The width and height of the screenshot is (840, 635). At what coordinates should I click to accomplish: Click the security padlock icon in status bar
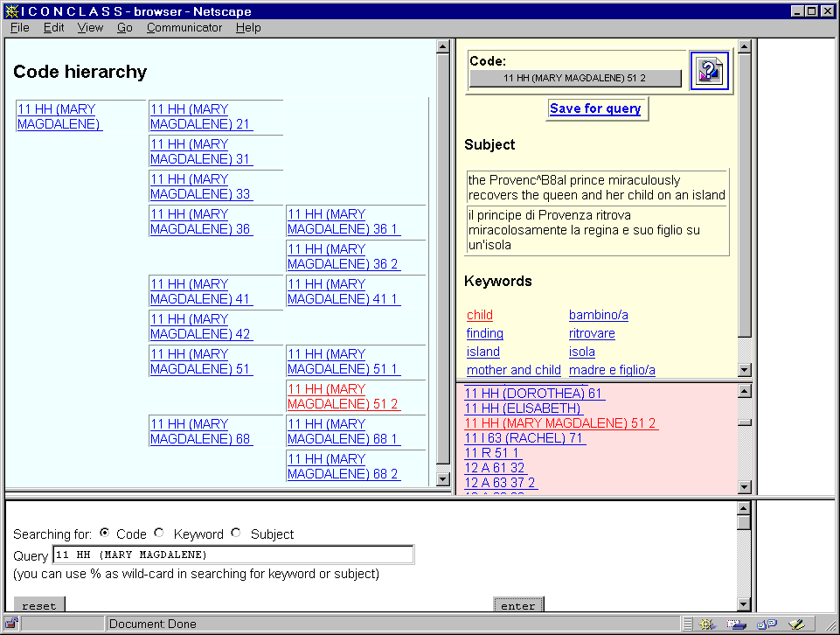(11, 625)
